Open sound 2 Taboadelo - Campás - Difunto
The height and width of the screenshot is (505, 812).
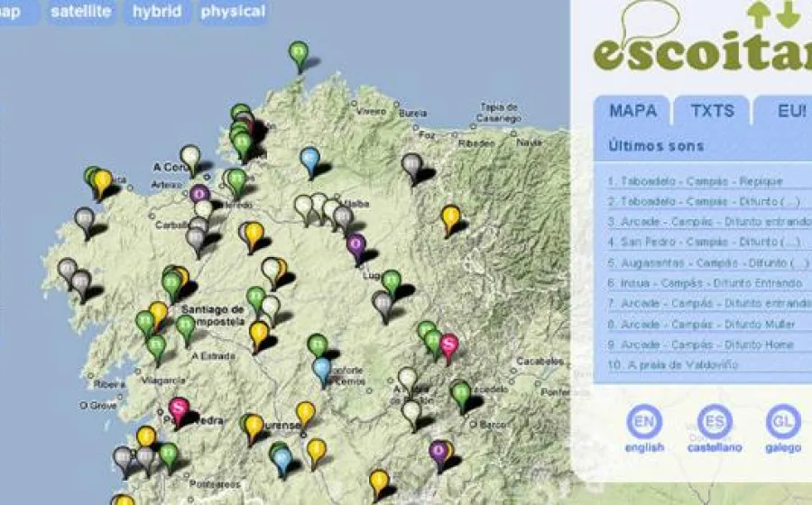tap(704, 201)
